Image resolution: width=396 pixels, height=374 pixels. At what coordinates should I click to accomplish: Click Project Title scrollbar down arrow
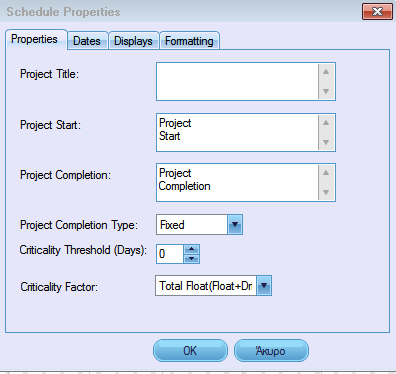[326, 91]
